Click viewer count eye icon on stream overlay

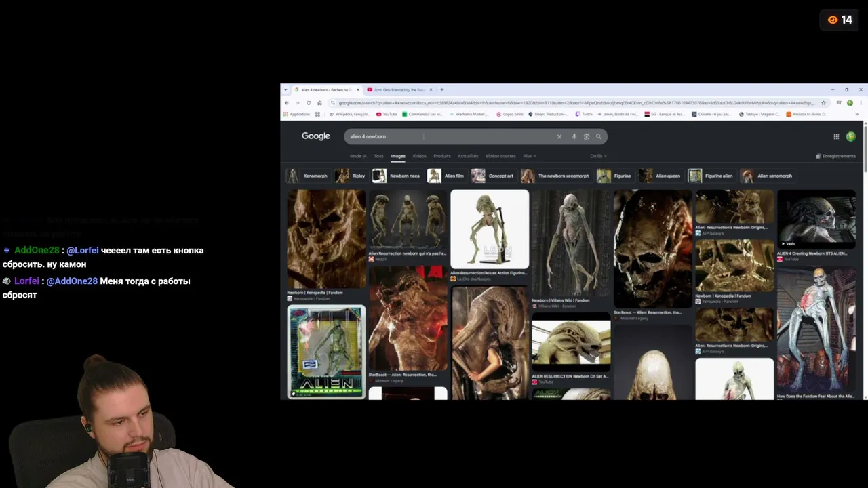(833, 20)
